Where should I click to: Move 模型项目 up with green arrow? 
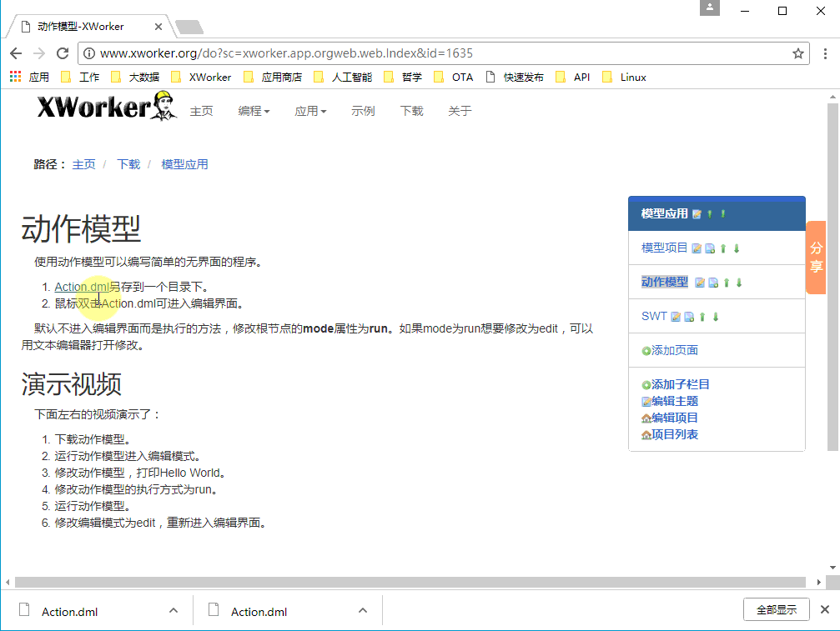723,248
